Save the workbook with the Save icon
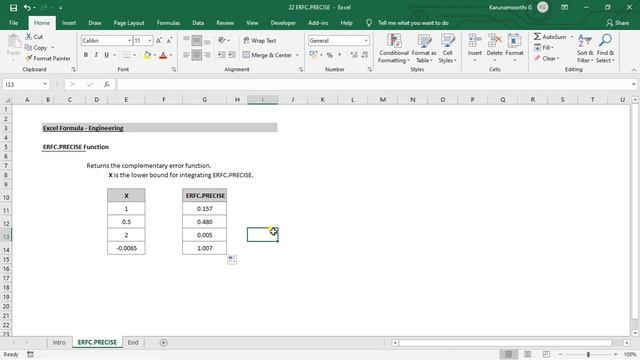Screen dimensions: 640x360 [13, 8]
